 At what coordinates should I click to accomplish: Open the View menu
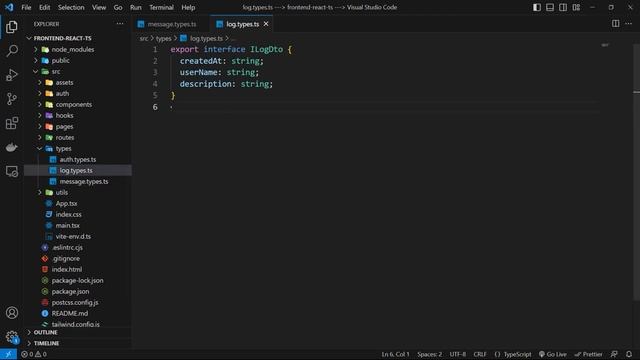click(99, 7)
